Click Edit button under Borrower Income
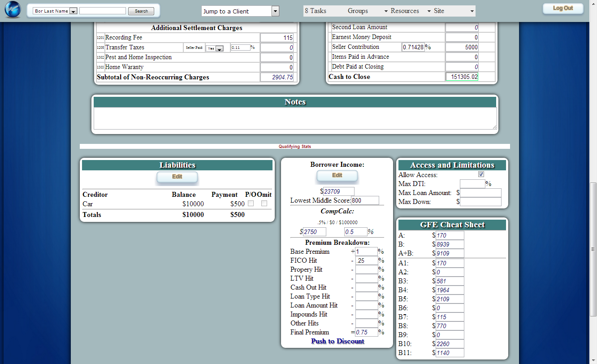The image size is (597, 364). (x=337, y=175)
